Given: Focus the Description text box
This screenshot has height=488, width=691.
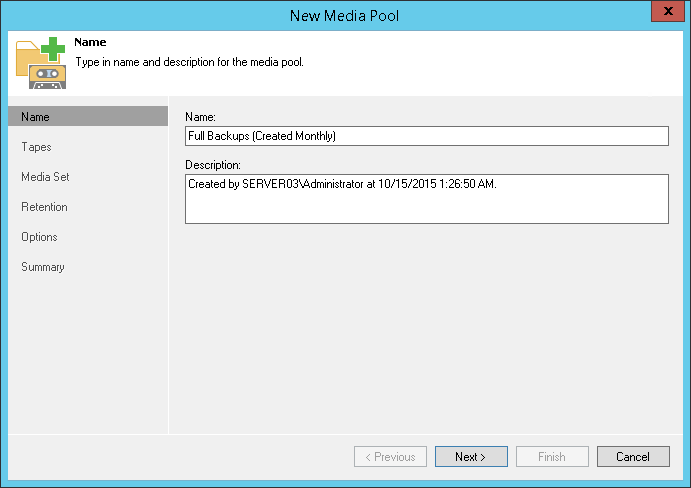Looking at the screenshot, I should (426, 198).
